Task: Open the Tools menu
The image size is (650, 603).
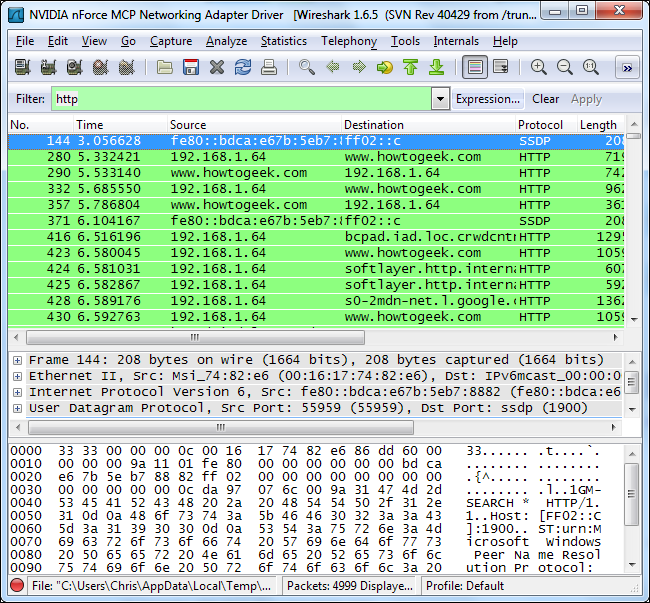Action: click(x=405, y=41)
